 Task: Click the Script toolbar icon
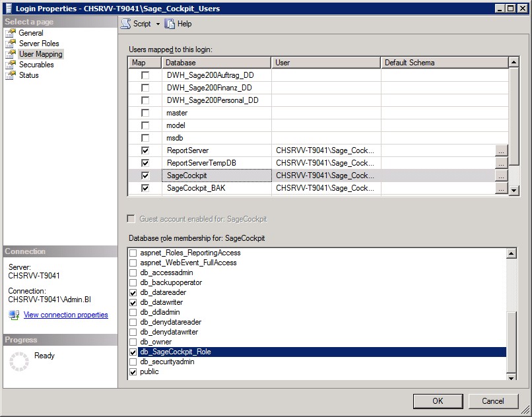[125, 24]
